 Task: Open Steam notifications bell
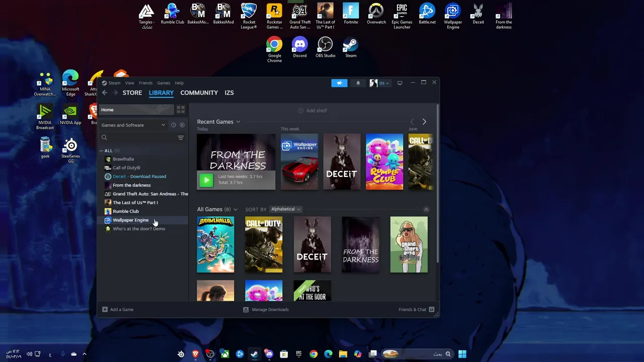[x=358, y=83]
